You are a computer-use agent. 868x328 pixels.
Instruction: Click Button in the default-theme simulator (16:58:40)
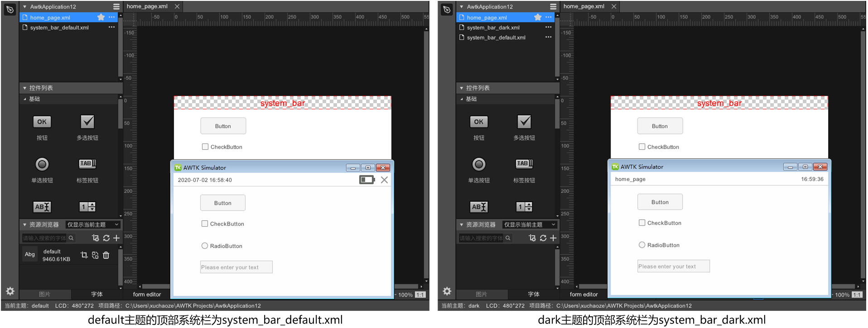(222, 203)
